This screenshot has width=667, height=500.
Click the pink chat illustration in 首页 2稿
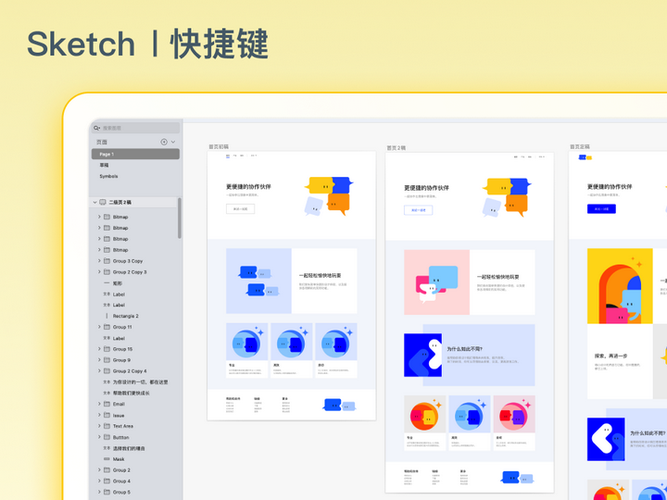tap(437, 283)
